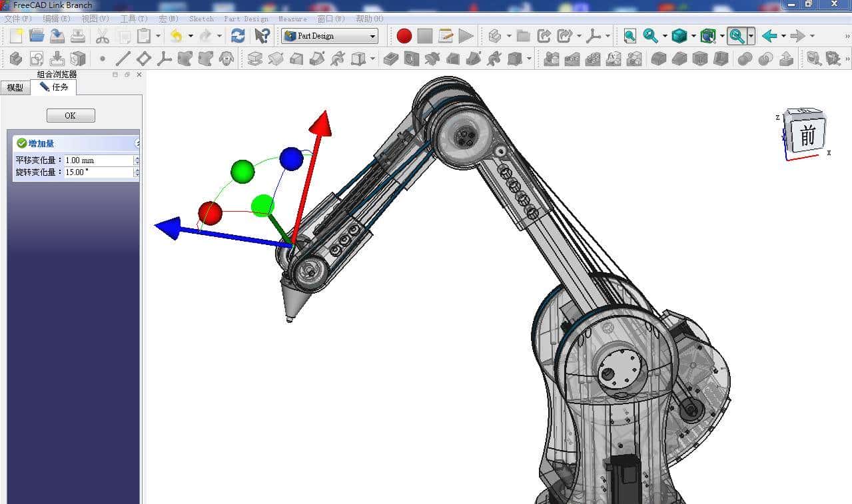Activate the What's This help pointer
Image resolution: width=852 pixels, height=504 pixels.
pos(262,36)
